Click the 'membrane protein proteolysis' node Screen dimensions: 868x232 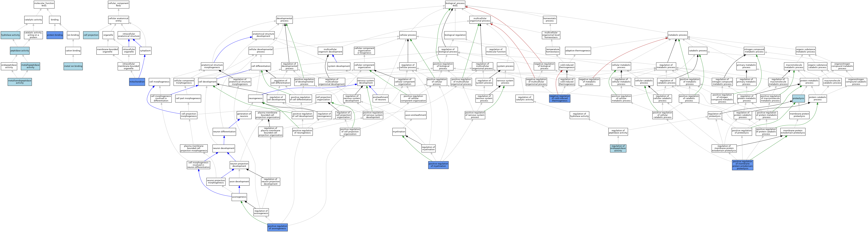click(x=799, y=115)
